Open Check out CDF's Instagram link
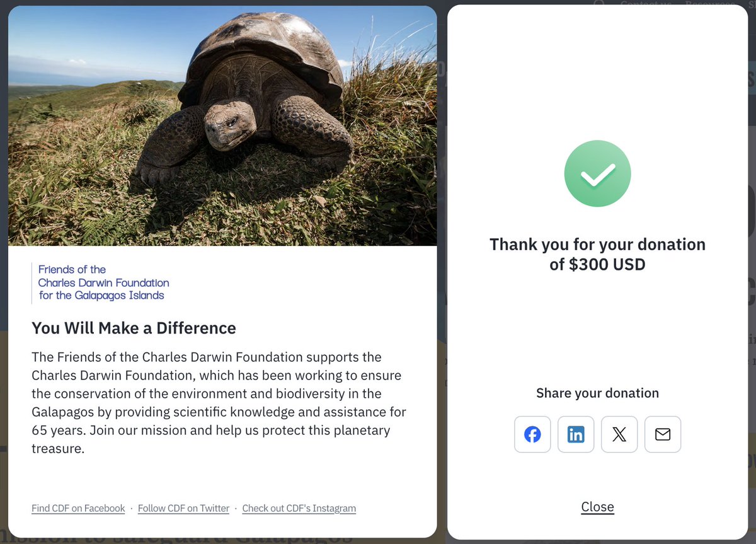 pyautogui.click(x=299, y=508)
